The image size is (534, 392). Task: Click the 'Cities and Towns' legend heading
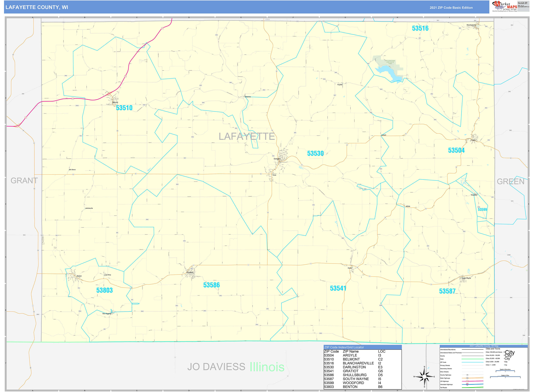click(x=493, y=349)
